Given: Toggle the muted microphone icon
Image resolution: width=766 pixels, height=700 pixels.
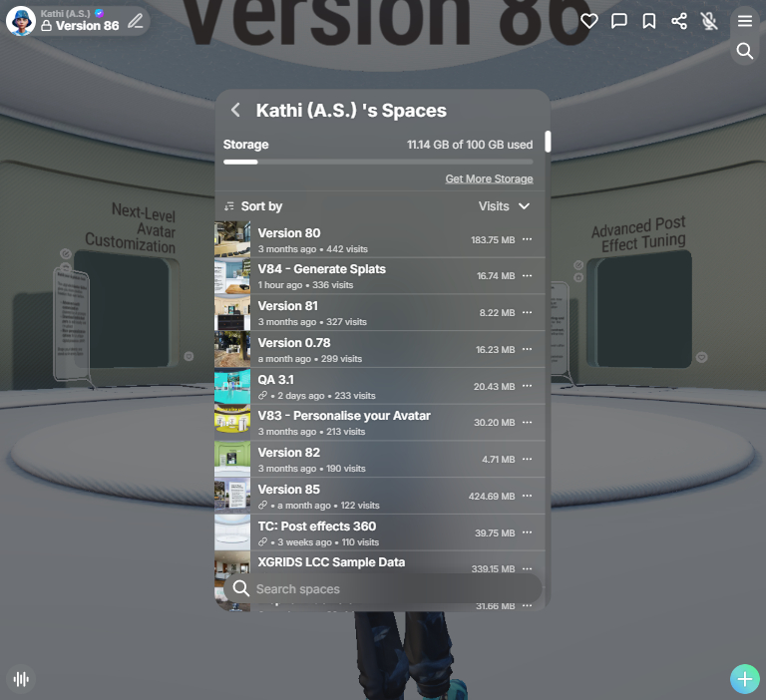Looking at the screenshot, I should pyautogui.click(x=709, y=21).
